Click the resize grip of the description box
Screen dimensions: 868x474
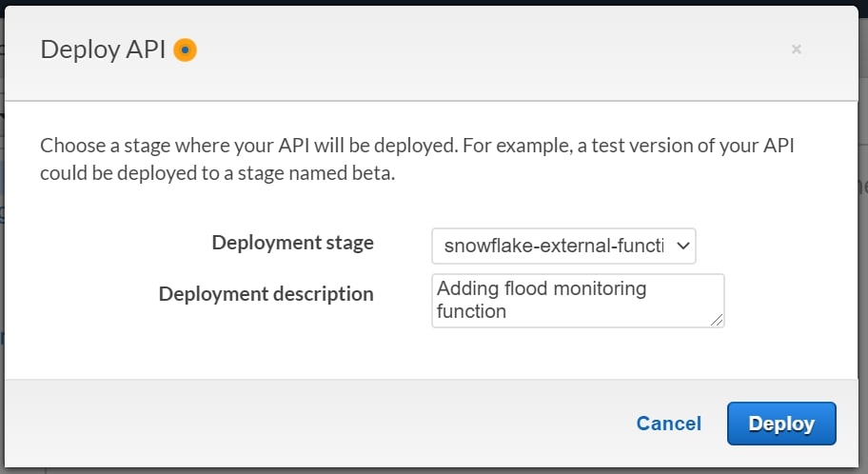pos(717,320)
